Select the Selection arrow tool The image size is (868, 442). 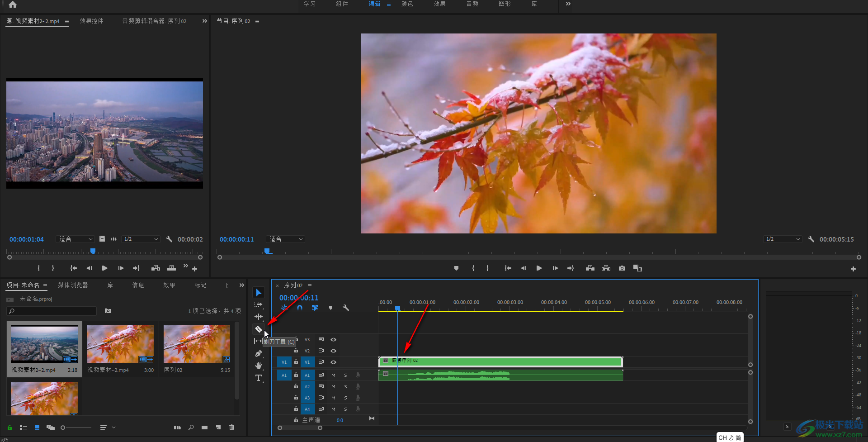(x=259, y=293)
